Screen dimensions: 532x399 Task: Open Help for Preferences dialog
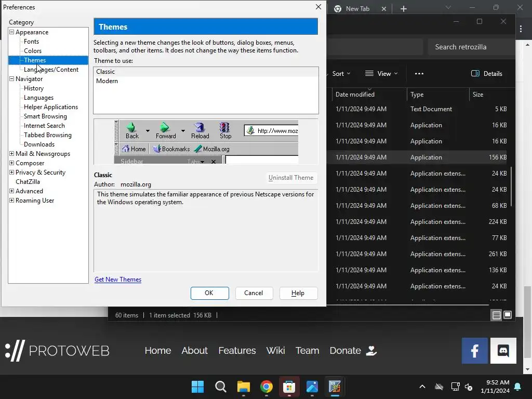(298, 293)
